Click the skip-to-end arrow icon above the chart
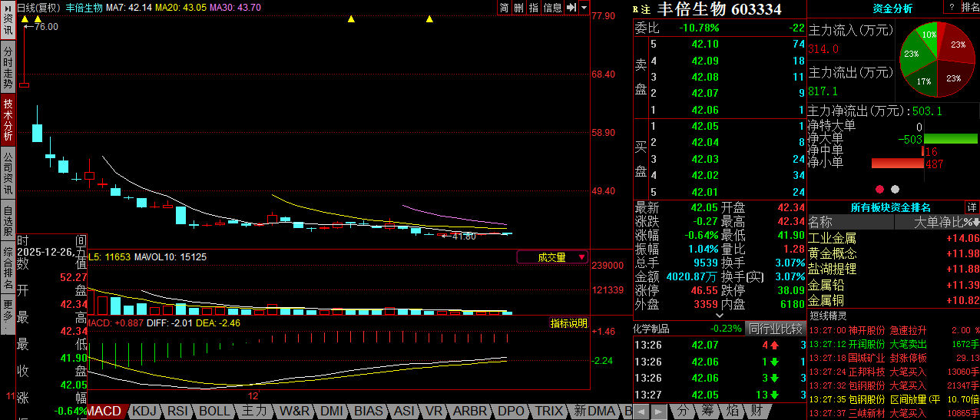 (571, 8)
